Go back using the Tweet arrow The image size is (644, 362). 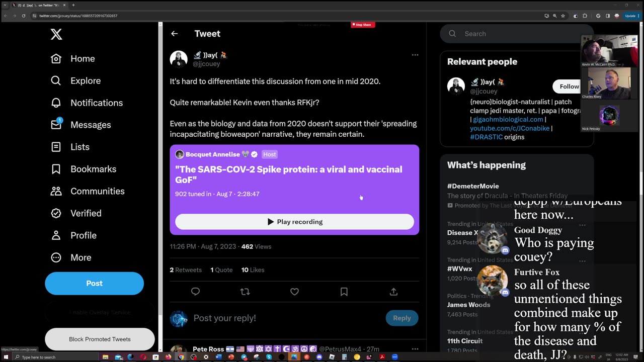tap(175, 34)
